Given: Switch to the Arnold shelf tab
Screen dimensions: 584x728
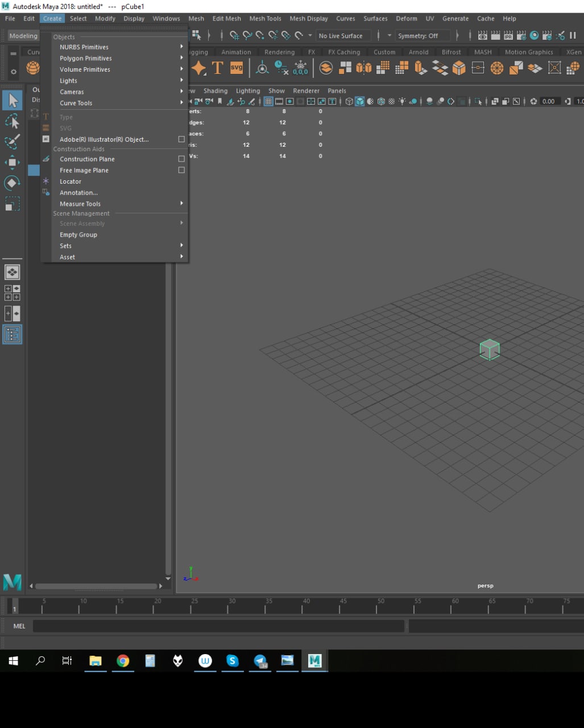Looking at the screenshot, I should point(419,52).
